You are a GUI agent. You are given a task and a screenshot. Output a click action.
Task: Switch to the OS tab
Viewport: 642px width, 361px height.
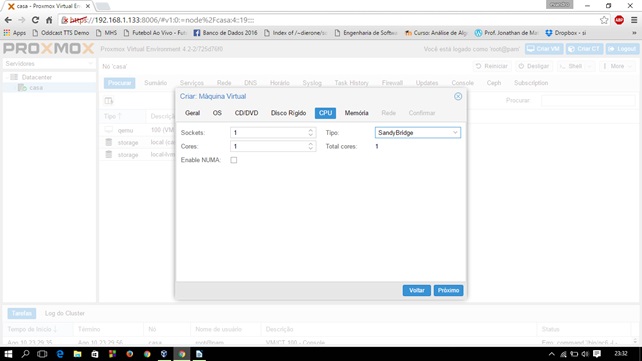pos(217,113)
